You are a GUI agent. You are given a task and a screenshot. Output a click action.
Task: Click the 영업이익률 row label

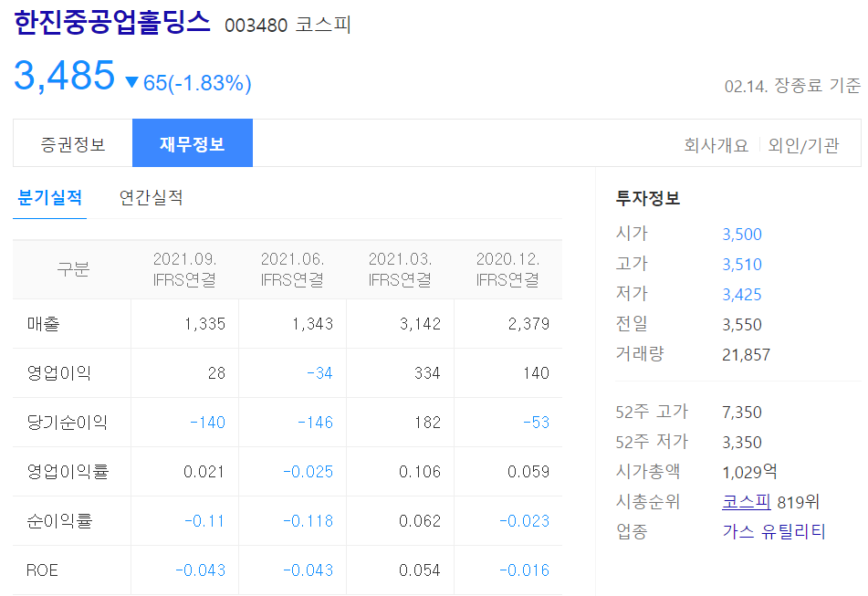point(68,472)
